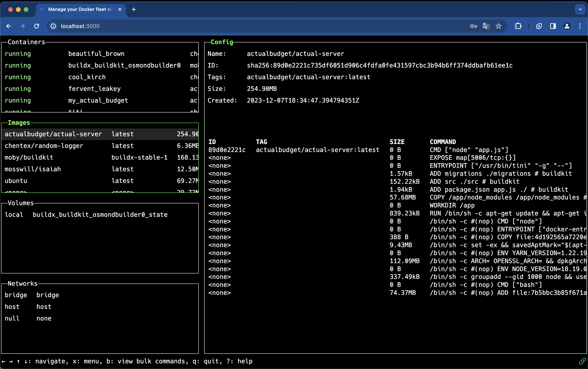588x369 pixels.
Task: Reload the localhost page
Action: 37,26
